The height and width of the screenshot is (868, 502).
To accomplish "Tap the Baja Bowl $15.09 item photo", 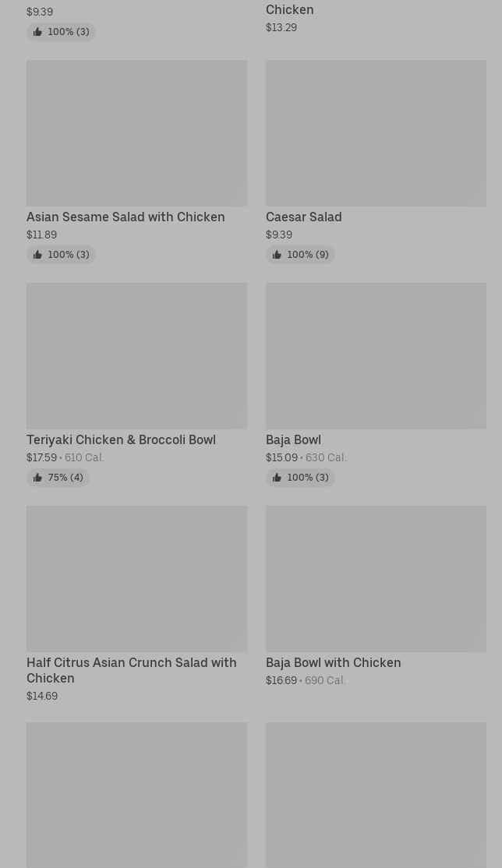I will (376, 356).
